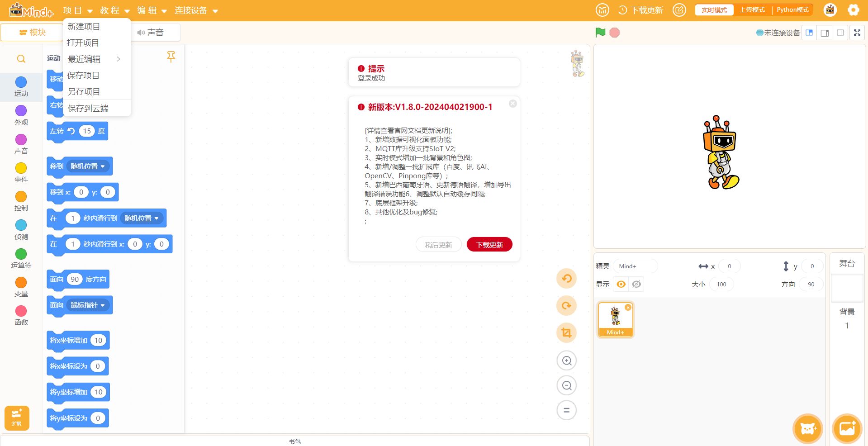This screenshot has width=868, height=446.
Task: Select hidden-stage layout icon
Action: (840, 33)
